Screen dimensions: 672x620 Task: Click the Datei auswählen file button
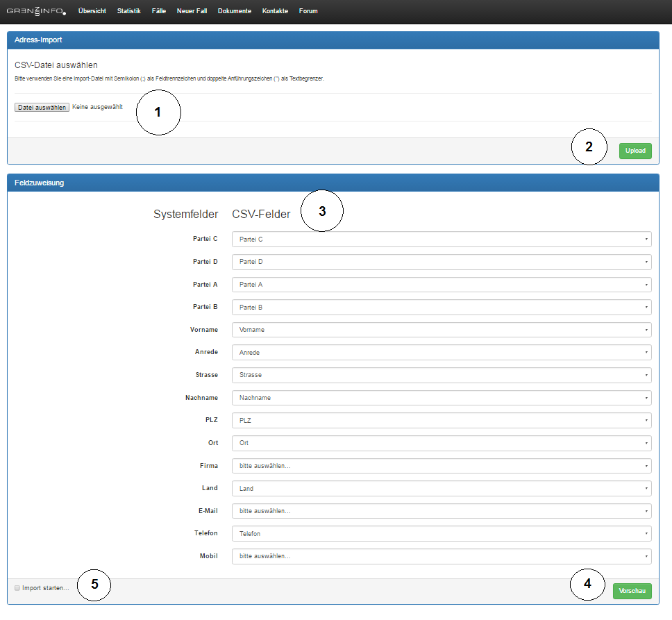coord(42,108)
